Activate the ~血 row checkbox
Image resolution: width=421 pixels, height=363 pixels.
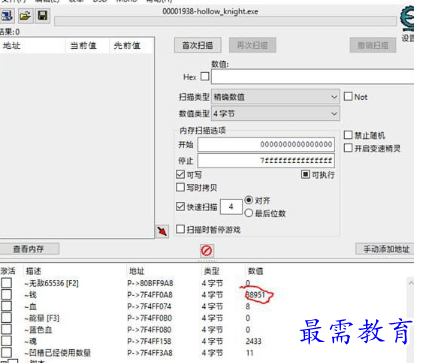(x=6, y=306)
